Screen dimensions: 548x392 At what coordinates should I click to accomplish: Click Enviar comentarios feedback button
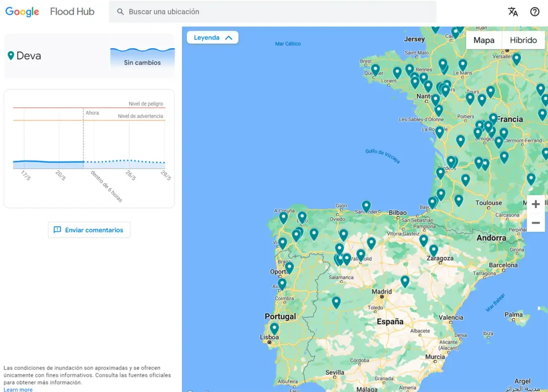click(x=89, y=230)
